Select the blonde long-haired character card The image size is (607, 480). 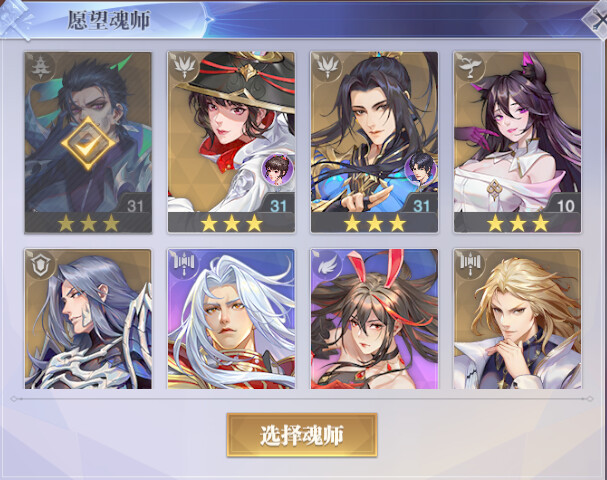point(517,319)
